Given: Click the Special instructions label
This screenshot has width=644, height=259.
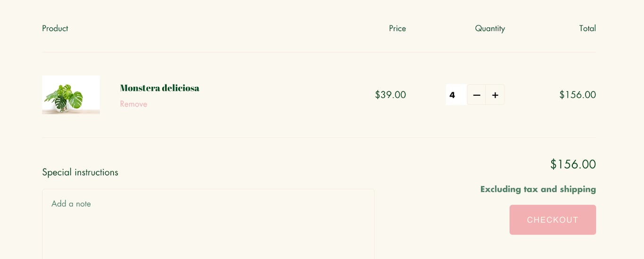Looking at the screenshot, I should tap(80, 172).
